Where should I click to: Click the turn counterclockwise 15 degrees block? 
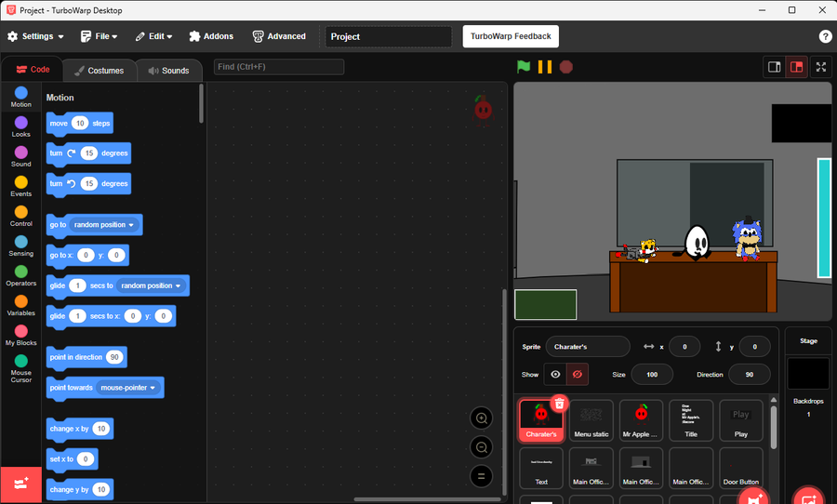[x=88, y=184]
